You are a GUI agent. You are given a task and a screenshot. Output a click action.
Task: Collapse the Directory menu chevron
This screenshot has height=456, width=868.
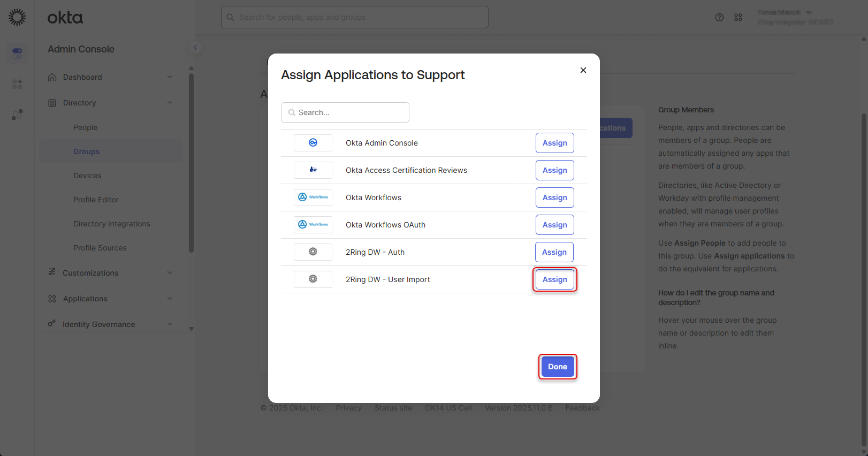pyautogui.click(x=170, y=102)
